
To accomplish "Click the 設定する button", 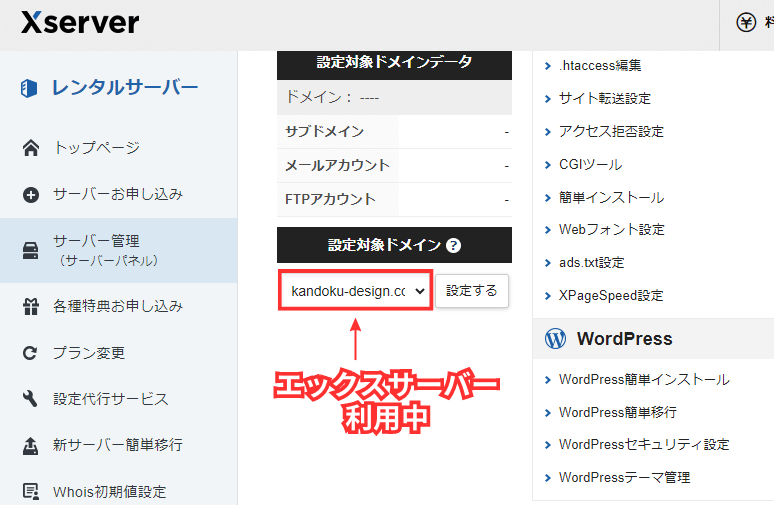I will [472, 291].
